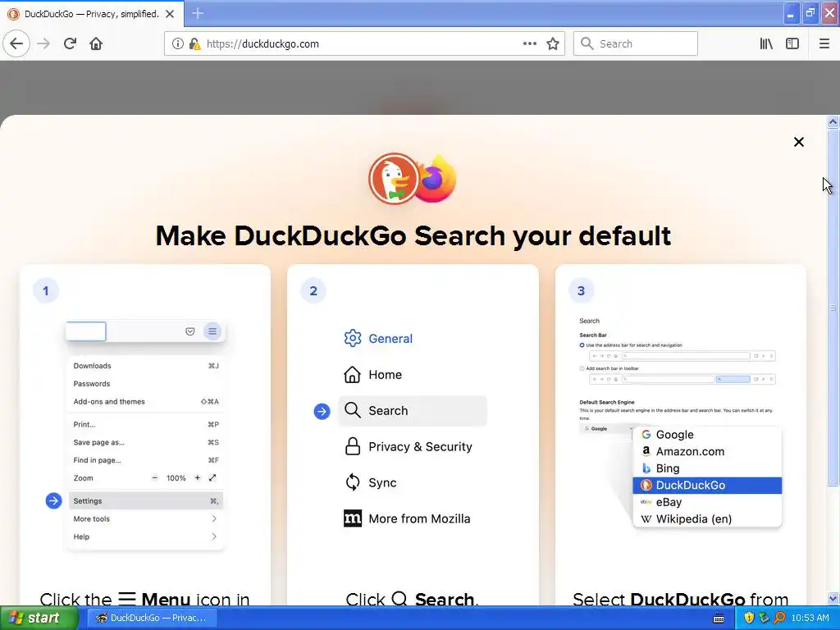
Task: Choose Bing in the engine list
Action: pos(707,468)
